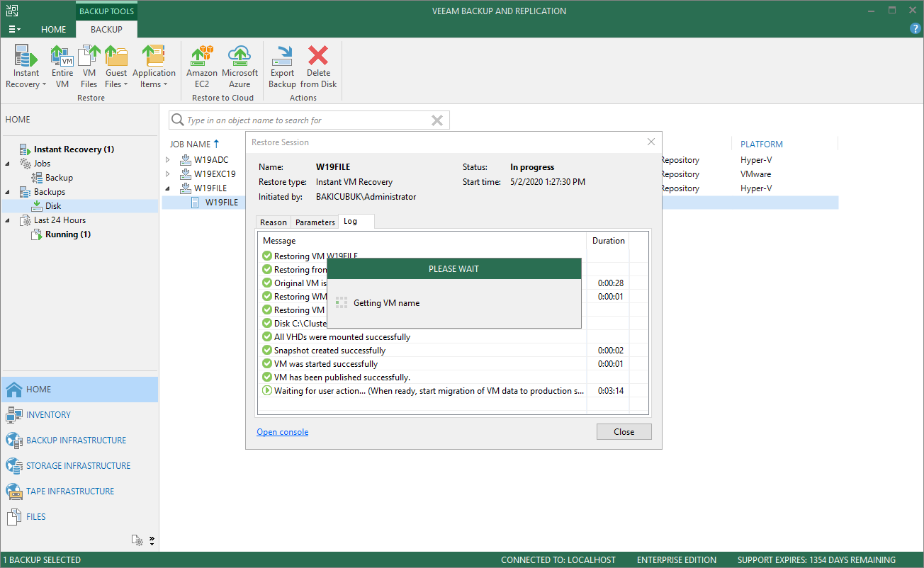
Task: Open the Parameters tab in Restore Session
Action: (315, 222)
